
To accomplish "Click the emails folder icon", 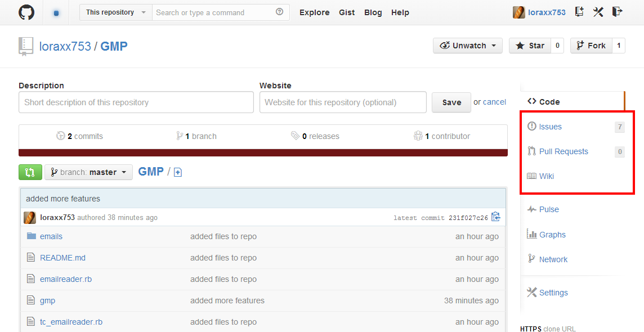I will [x=31, y=236].
